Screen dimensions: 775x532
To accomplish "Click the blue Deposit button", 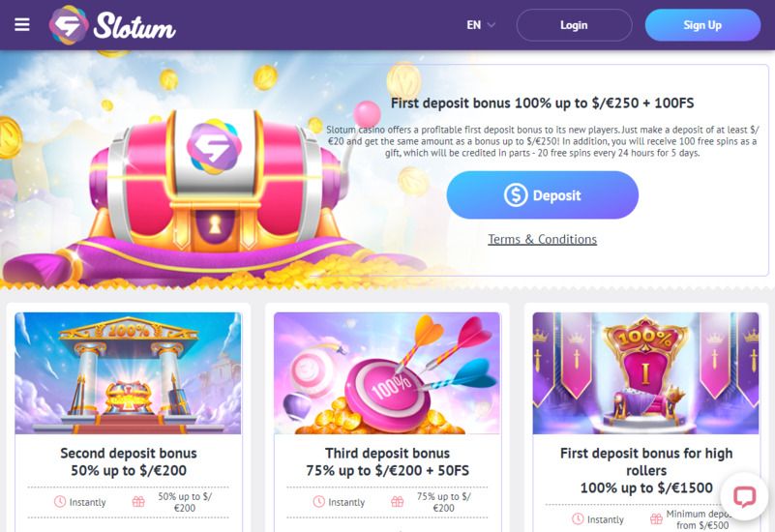I will point(542,195).
